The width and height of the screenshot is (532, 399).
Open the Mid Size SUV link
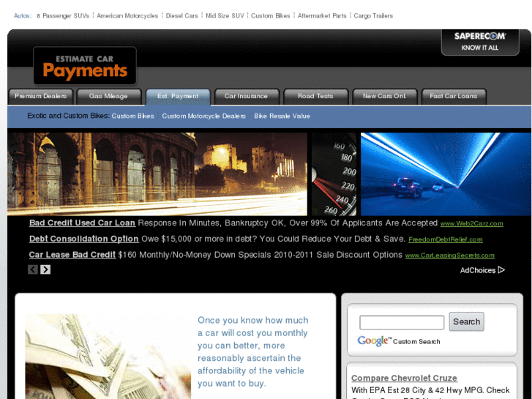click(225, 16)
